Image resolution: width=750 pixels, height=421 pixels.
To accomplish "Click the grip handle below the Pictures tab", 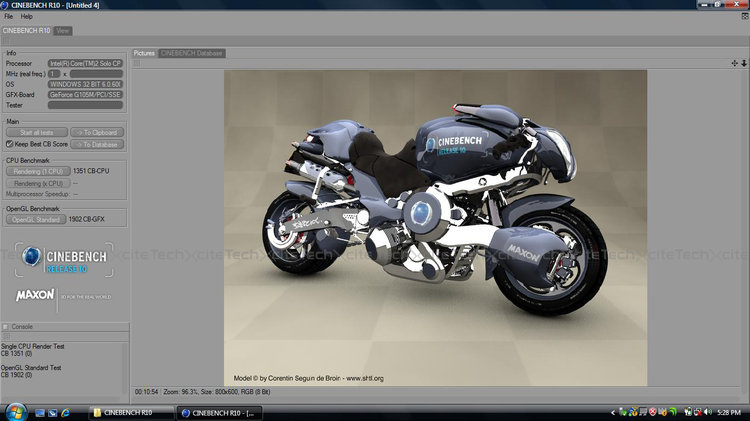I will pyautogui.click(x=137, y=63).
